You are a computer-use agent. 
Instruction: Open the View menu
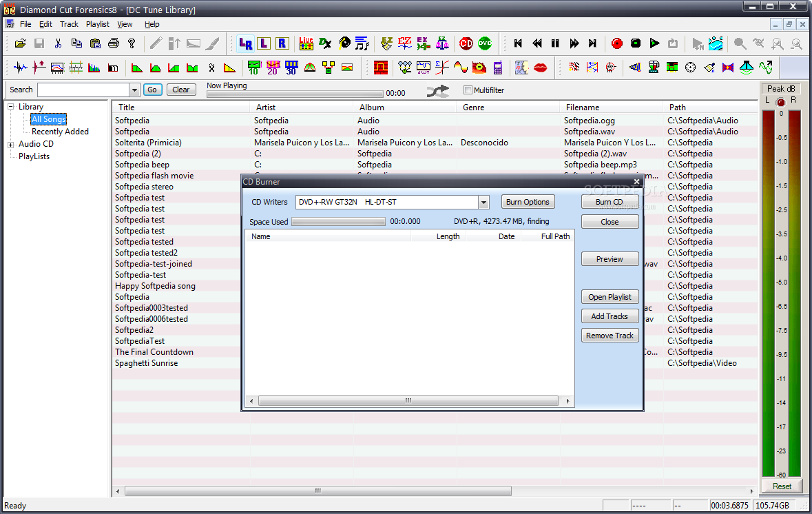click(x=125, y=24)
